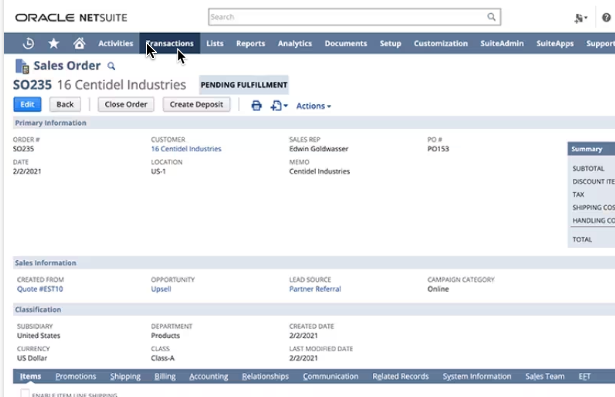Viewport: 615px width, 397px height.
Task: Open the Help question mark icon
Action: click(x=606, y=17)
